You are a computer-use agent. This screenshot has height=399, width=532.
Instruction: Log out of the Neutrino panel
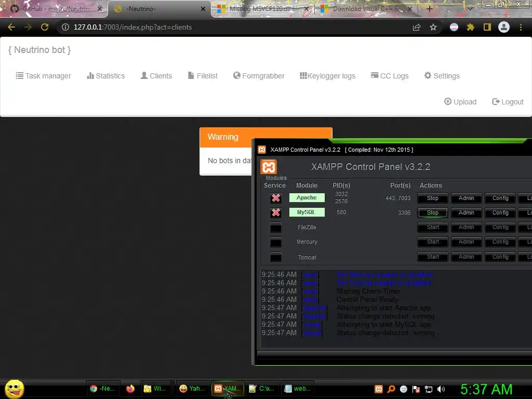[508, 102]
